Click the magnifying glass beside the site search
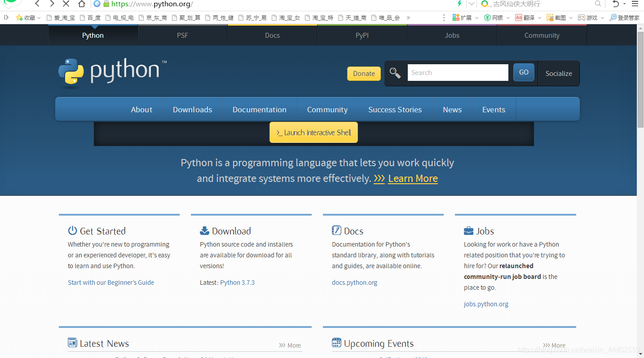The image size is (644, 358). coord(395,73)
